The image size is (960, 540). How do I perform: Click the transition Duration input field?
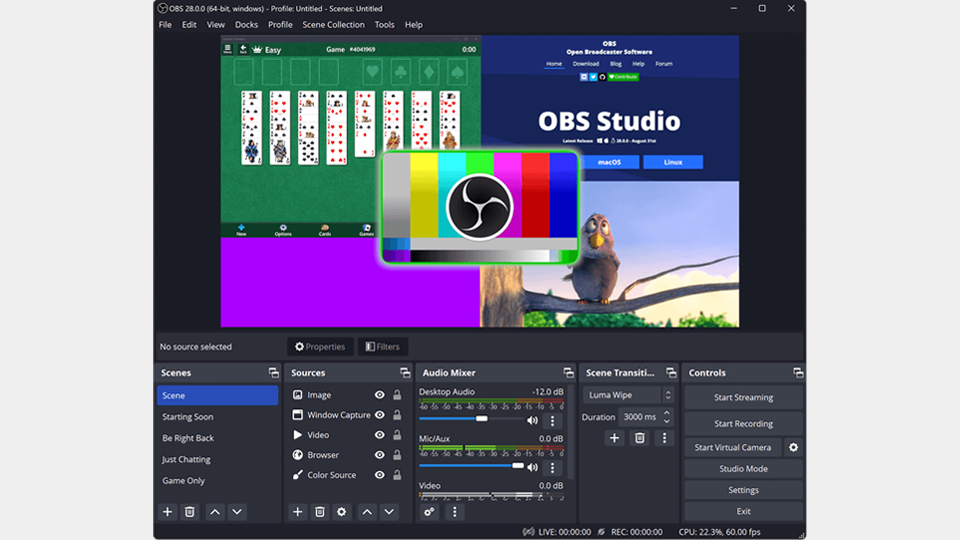[x=640, y=417]
